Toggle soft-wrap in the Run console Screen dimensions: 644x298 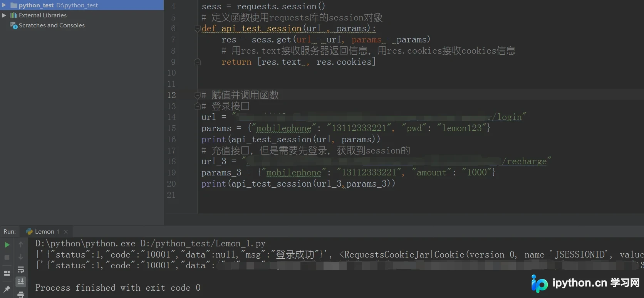21,269
